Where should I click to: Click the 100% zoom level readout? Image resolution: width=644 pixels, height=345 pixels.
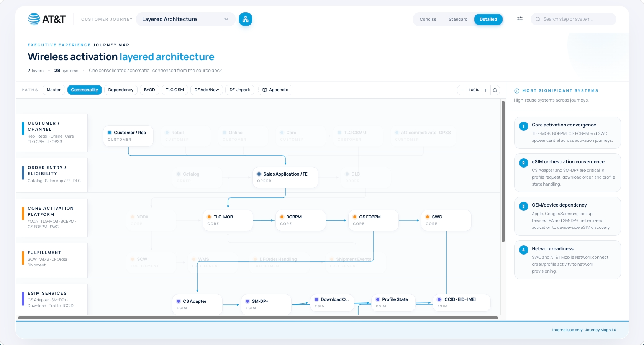click(474, 90)
